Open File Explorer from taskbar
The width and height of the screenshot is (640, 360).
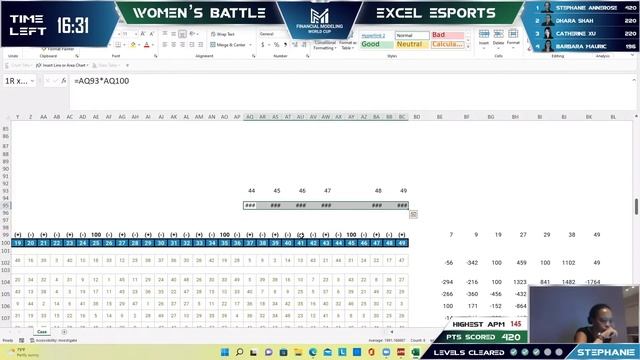298,352
